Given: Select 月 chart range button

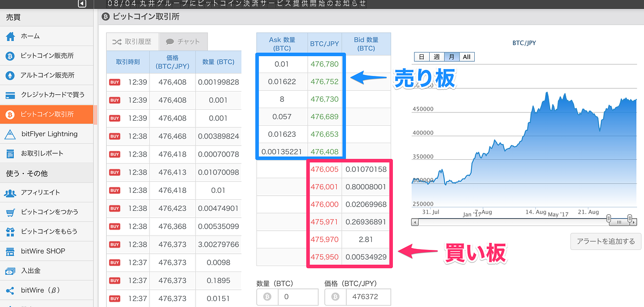Looking at the screenshot, I should click(452, 57).
